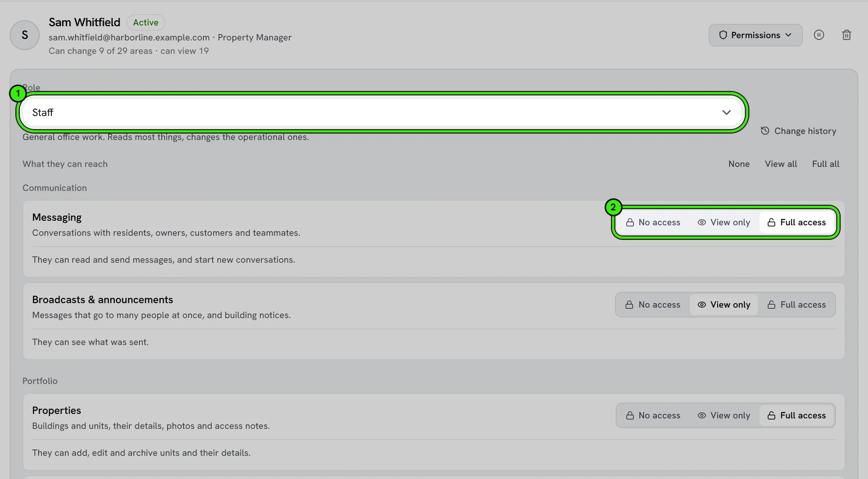Click the shield icon in Permissions button
This screenshot has width=868, height=479.
click(723, 35)
